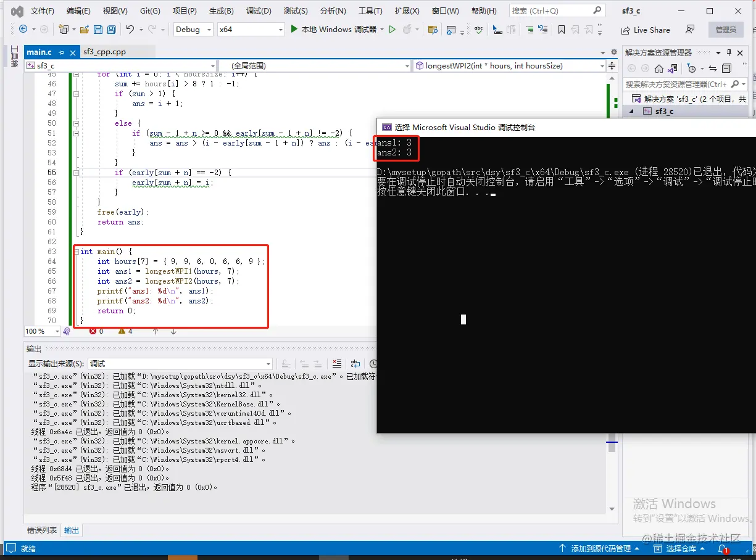This screenshot has height=560, width=756.
Task: Click the Save icon in toolbar
Action: pyautogui.click(x=99, y=29)
